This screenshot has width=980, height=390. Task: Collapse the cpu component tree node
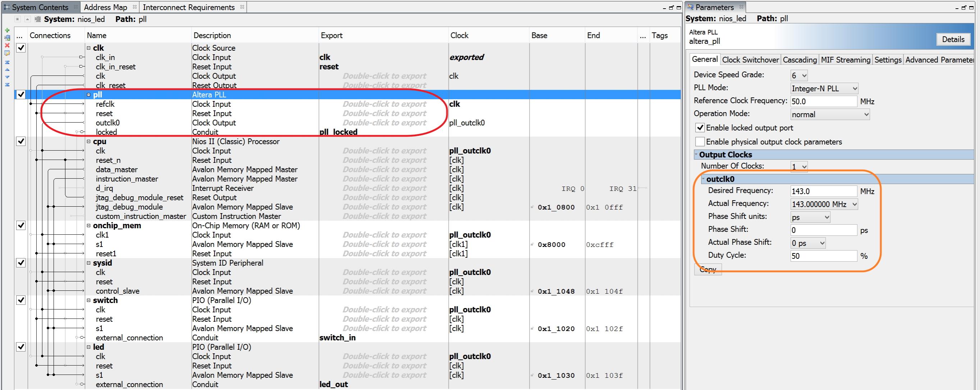point(89,142)
